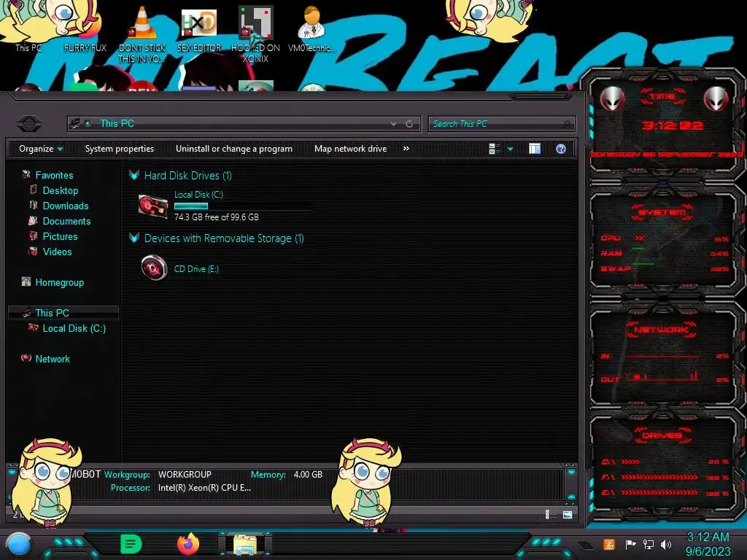747x560 pixels.
Task: Open the Action Center flag icon
Action: 630,544
